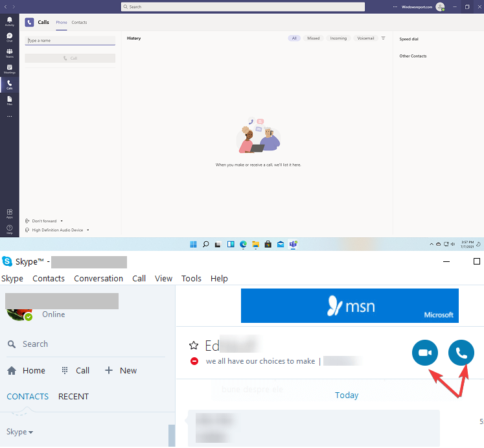The height and width of the screenshot is (448, 484).
Task: Open Task View on the taskbar
Action: pyautogui.click(x=218, y=244)
